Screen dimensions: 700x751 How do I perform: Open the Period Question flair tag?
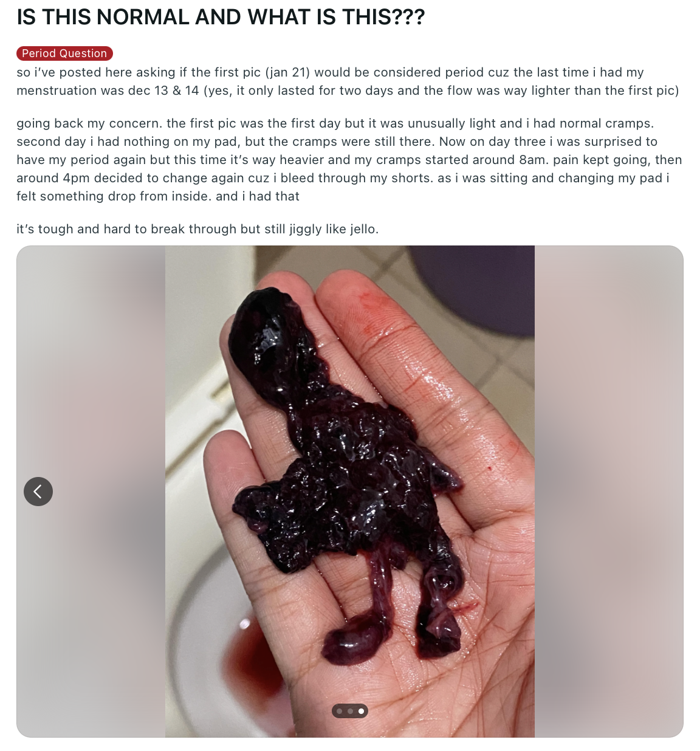point(64,53)
